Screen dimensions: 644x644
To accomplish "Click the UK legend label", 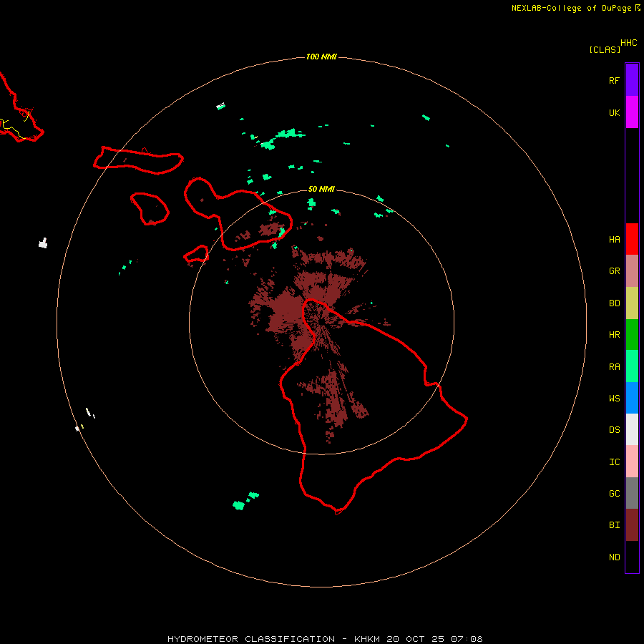I will tap(614, 112).
